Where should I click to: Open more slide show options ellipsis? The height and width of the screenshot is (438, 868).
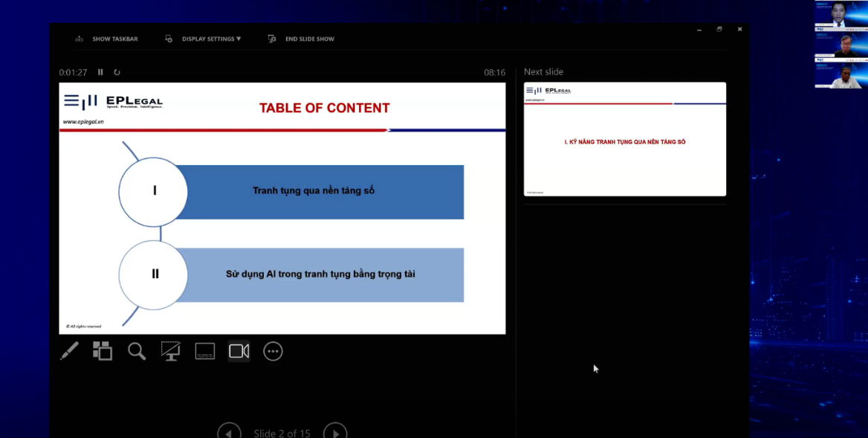[273, 351]
